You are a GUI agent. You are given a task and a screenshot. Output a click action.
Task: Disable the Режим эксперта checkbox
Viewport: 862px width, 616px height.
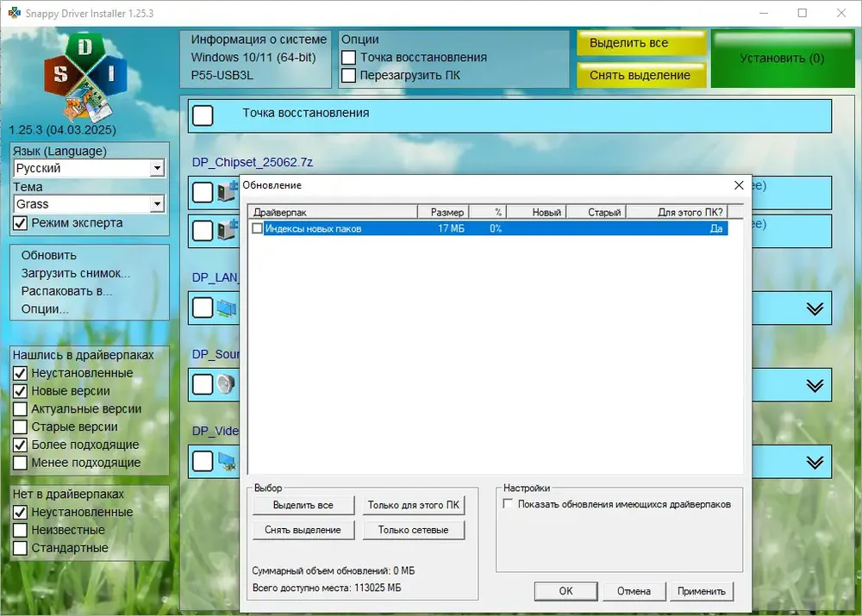[x=21, y=223]
